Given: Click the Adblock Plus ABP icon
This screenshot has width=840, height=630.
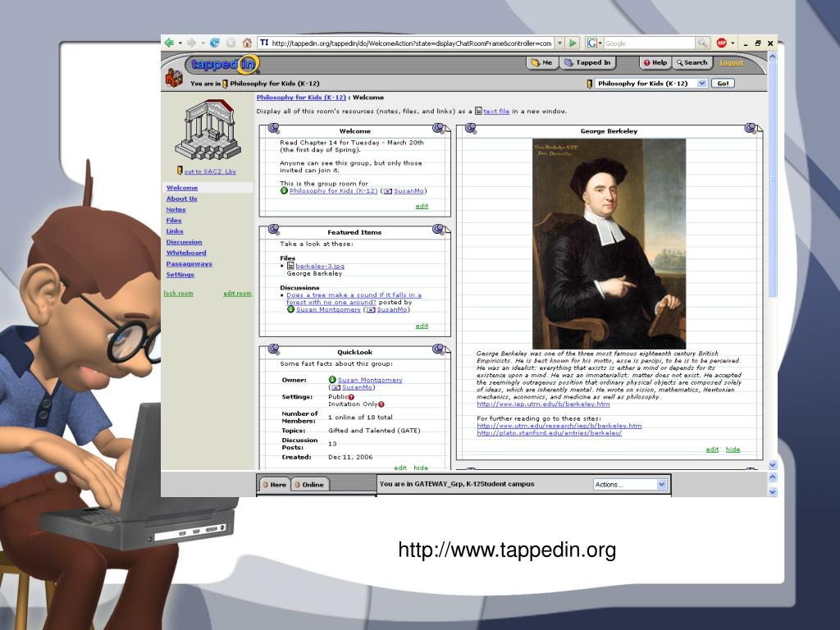Looking at the screenshot, I should [x=722, y=43].
